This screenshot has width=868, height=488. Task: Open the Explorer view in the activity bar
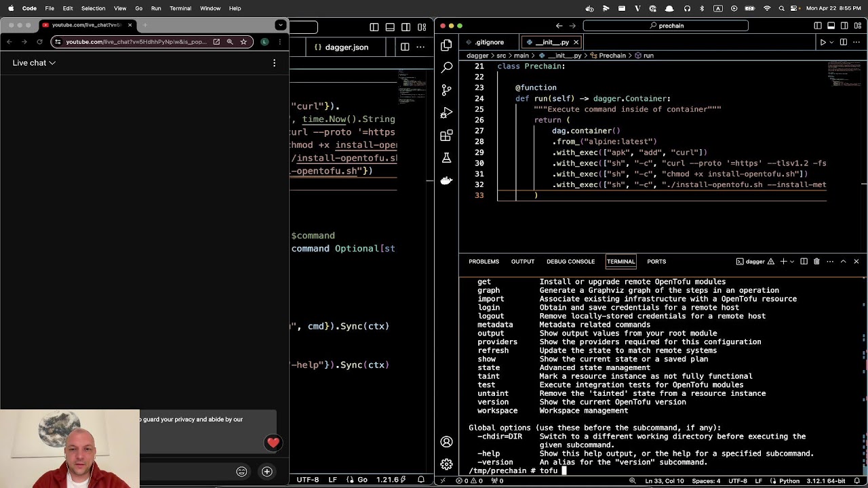[x=446, y=45]
